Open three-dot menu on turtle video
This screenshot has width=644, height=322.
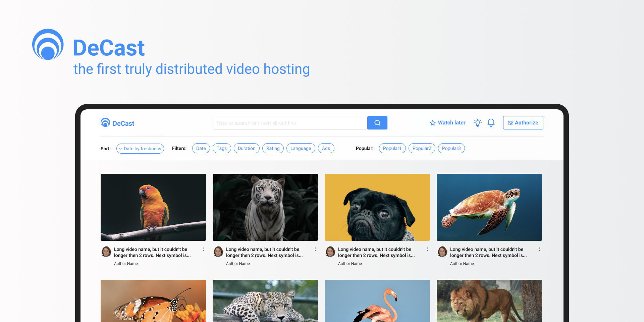pyautogui.click(x=539, y=249)
